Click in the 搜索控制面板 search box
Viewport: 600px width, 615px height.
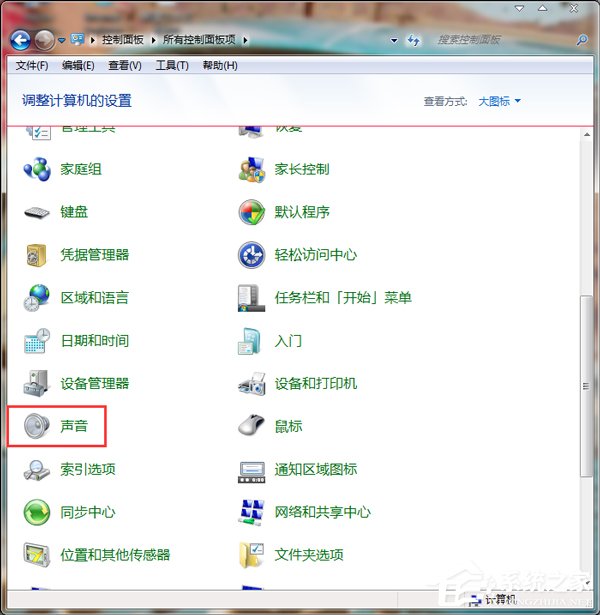(x=500, y=40)
